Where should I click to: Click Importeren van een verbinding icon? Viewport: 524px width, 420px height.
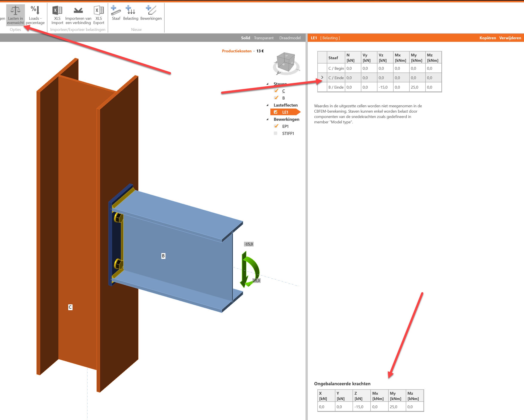pyautogui.click(x=78, y=11)
